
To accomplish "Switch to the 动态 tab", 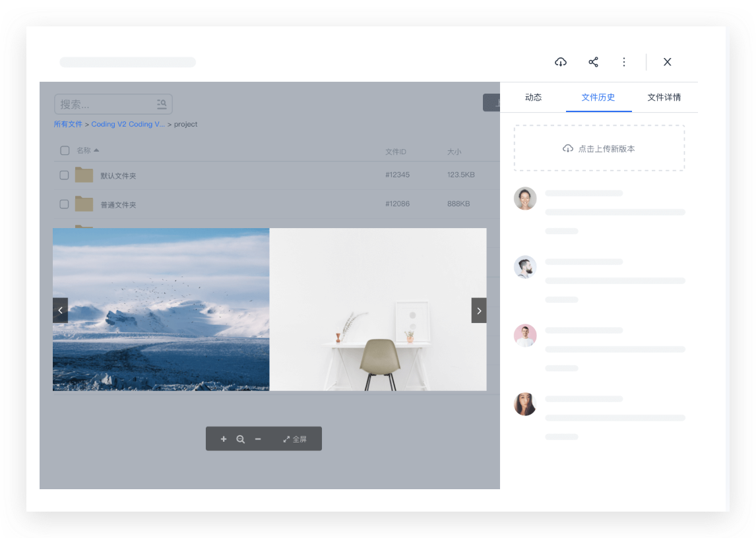I will [533, 98].
